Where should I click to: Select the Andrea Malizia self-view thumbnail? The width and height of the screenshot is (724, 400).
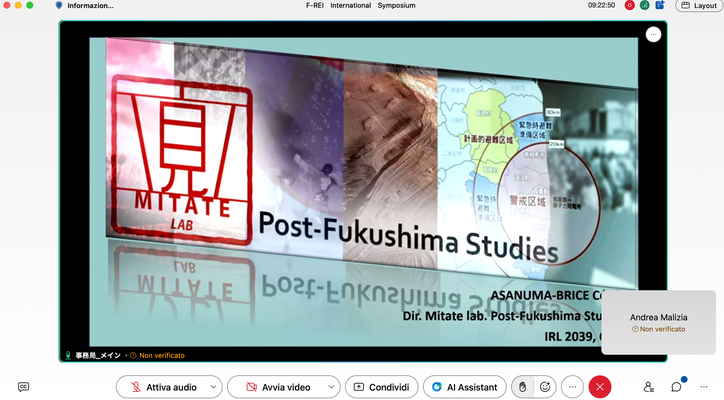658,322
